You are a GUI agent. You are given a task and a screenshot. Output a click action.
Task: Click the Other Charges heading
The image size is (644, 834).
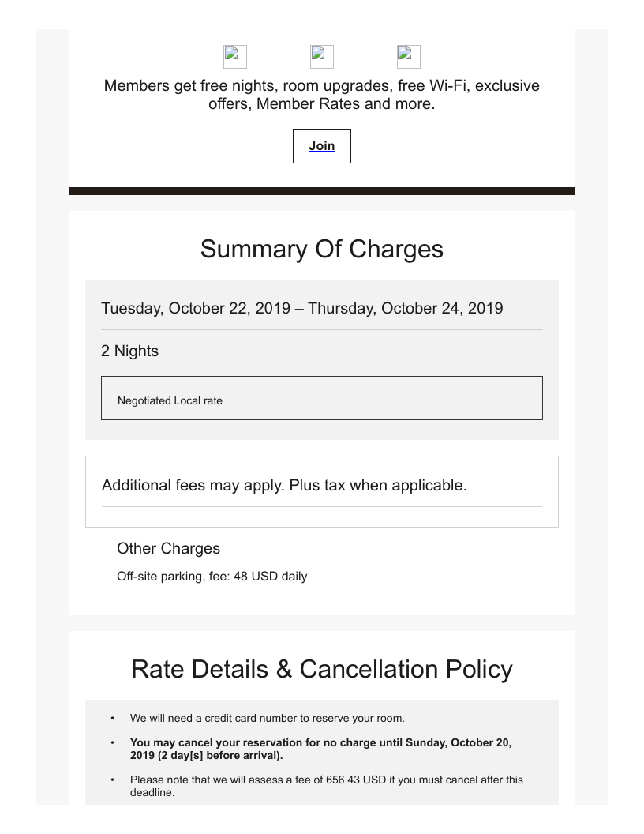click(168, 548)
